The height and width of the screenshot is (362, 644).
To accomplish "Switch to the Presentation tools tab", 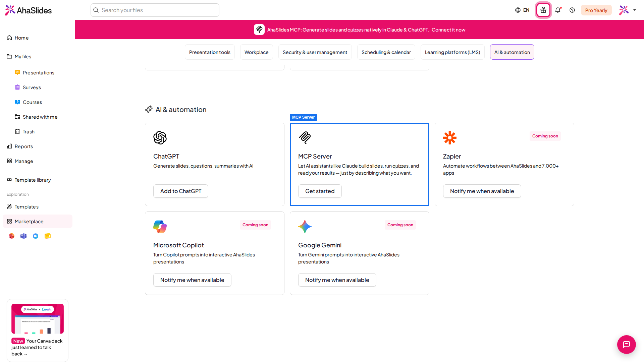I will (x=210, y=52).
